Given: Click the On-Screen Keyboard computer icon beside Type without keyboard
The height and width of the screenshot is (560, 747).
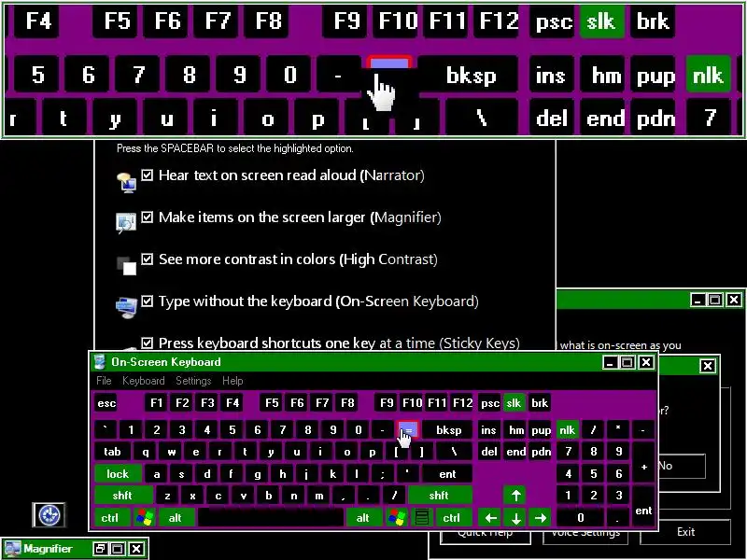Looking at the screenshot, I should click(x=126, y=307).
